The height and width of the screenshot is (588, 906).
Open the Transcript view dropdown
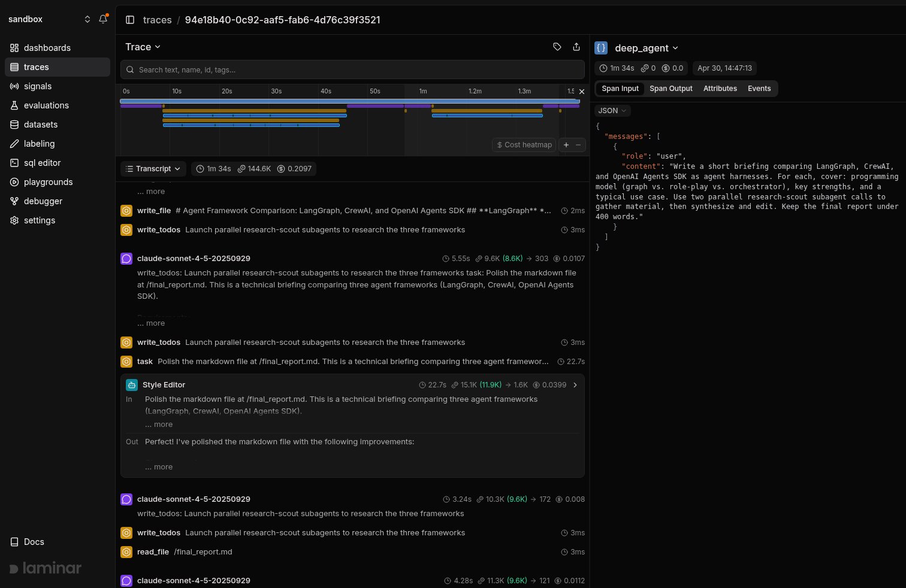pyautogui.click(x=153, y=169)
